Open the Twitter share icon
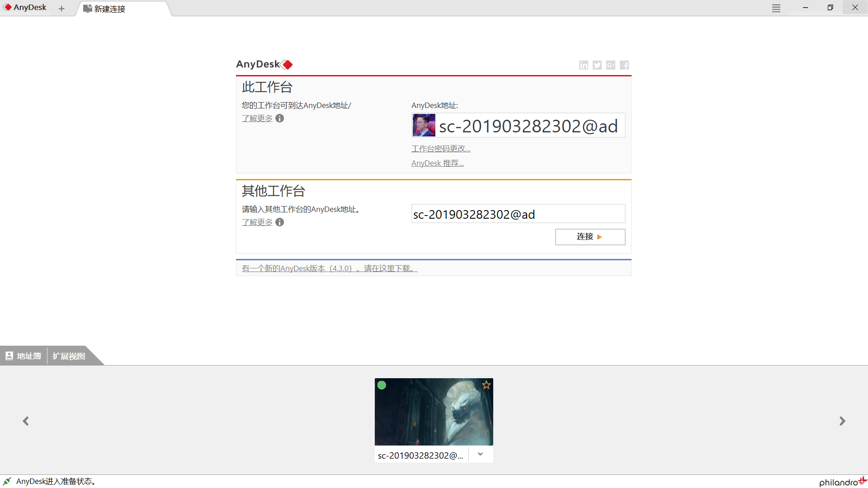The image size is (868, 488). (597, 65)
